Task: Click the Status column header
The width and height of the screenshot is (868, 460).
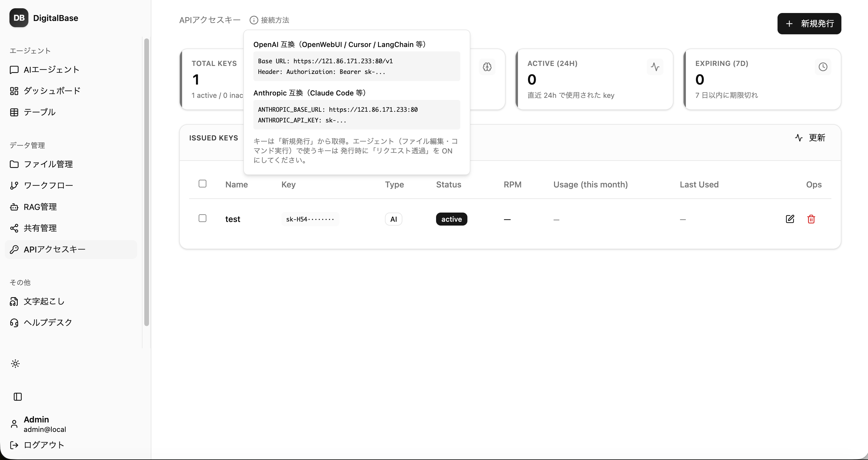Action: click(448, 184)
